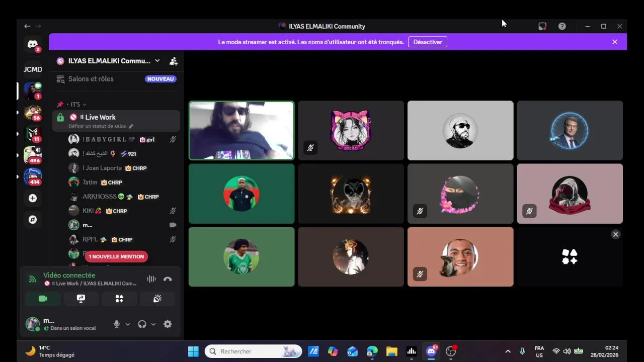
Task: Select the Live Work voice channel
Action: point(116,121)
